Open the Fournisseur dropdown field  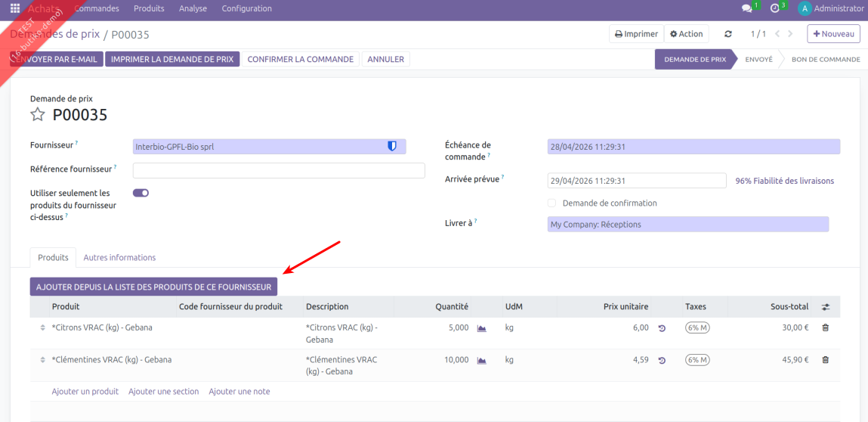tap(261, 147)
